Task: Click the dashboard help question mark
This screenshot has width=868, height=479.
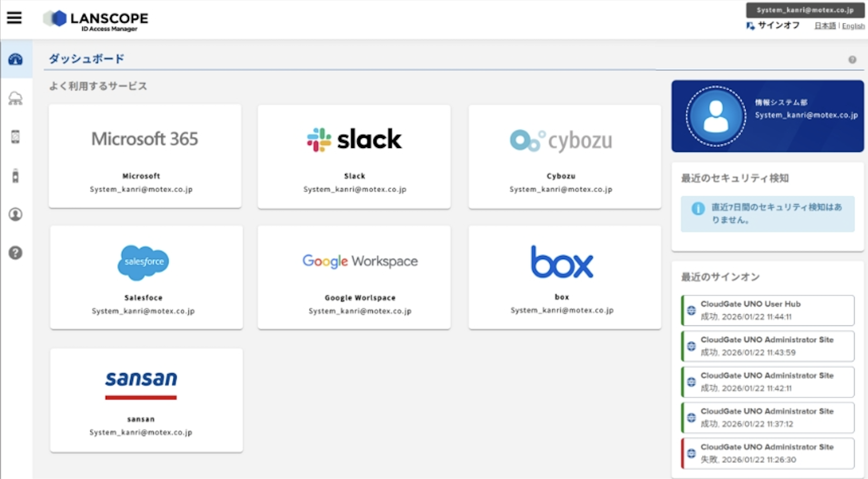Action: point(852,60)
